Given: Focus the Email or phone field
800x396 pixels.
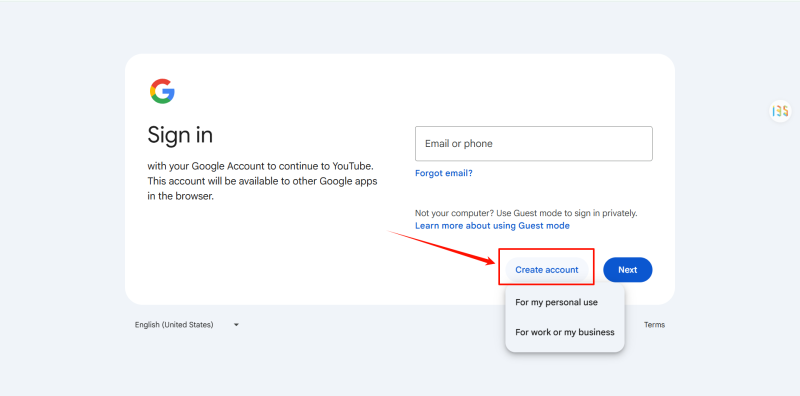Looking at the screenshot, I should tap(534, 143).
